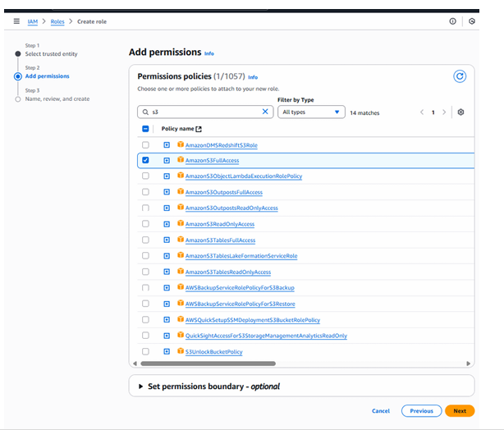Toggle the select-all policies header checkbox
Viewport: 504px width, 430px height.
[x=145, y=129]
